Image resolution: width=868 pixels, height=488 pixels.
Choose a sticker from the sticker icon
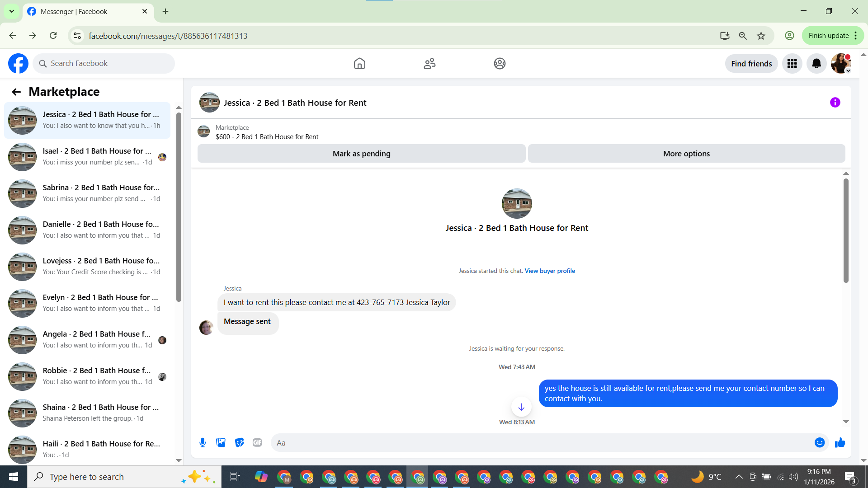(x=240, y=443)
